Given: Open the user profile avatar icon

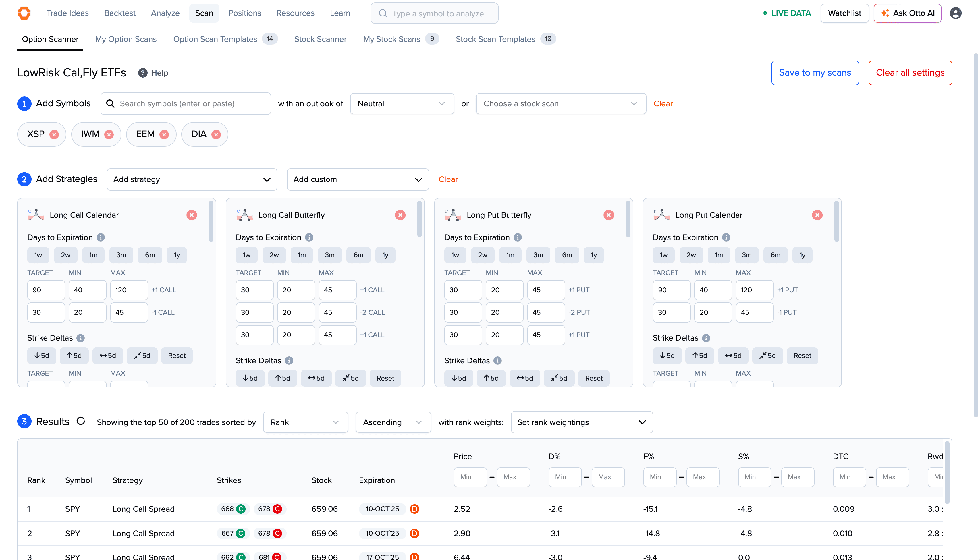Looking at the screenshot, I should pyautogui.click(x=955, y=13).
